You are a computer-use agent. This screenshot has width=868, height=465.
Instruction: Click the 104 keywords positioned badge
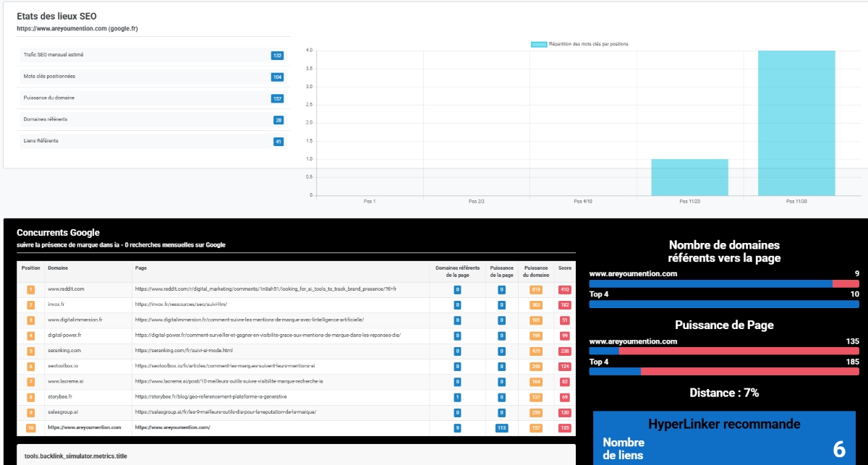pos(277,77)
